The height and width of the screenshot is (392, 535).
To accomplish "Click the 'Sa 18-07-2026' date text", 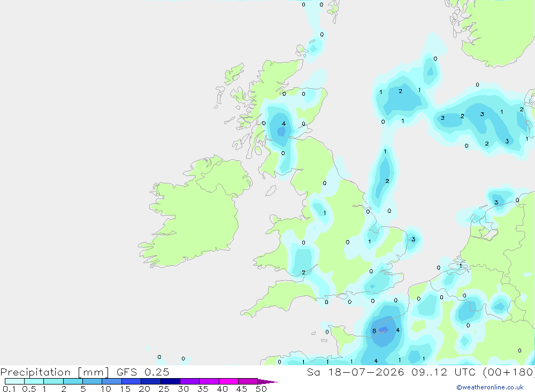I will (x=356, y=372).
